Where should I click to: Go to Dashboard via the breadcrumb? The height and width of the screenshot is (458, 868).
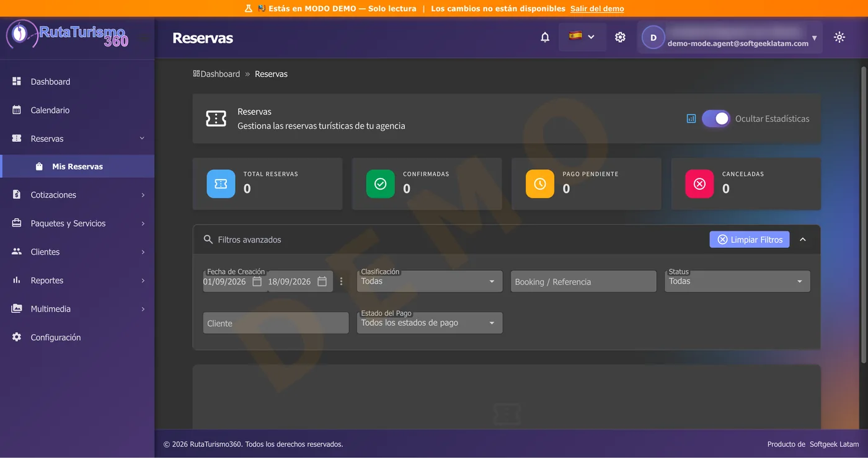(216, 74)
